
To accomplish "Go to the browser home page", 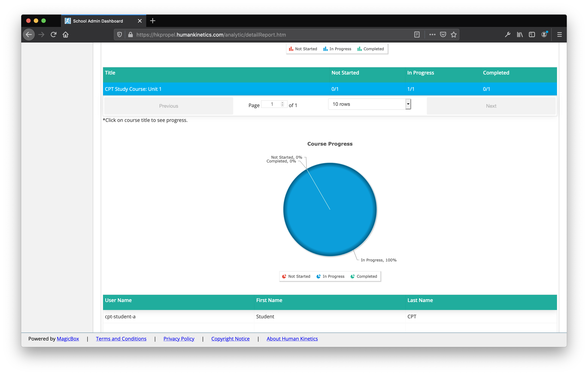I will 65,35.
